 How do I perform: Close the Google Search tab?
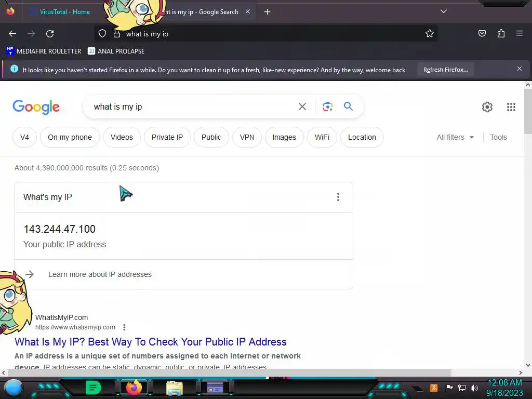click(x=248, y=11)
